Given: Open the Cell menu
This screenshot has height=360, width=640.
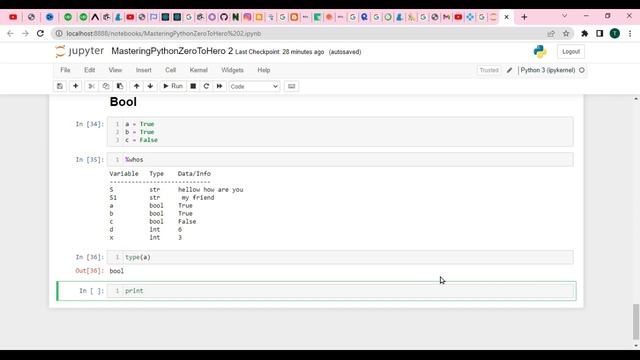Looking at the screenshot, I should click(x=171, y=70).
